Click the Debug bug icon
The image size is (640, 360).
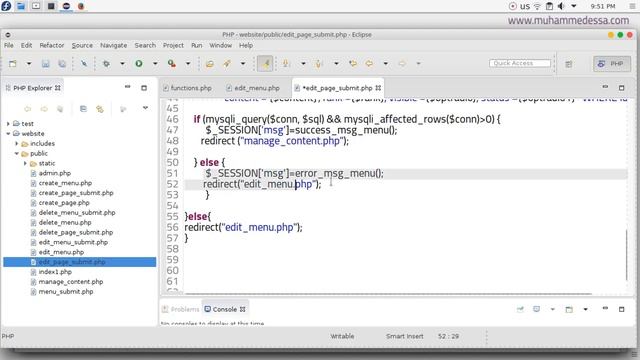[x=106, y=64]
